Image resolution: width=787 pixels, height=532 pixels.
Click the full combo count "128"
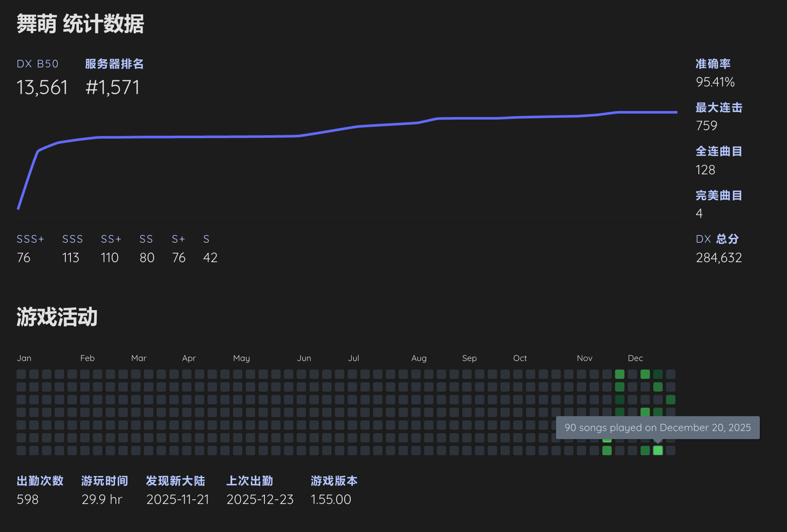coord(705,170)
